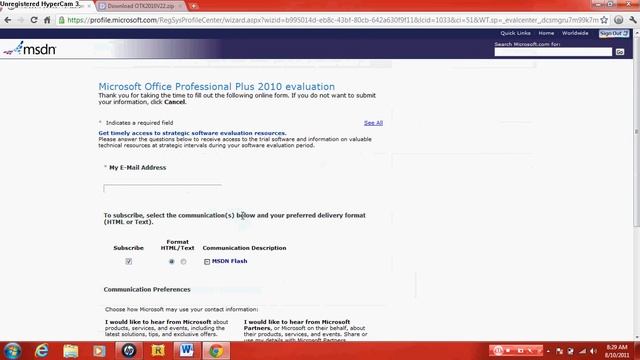The width and height of the screenshot is (640, 360).
Task: Go to the Home link in the top bar
Action: click(x=546, y=33)
